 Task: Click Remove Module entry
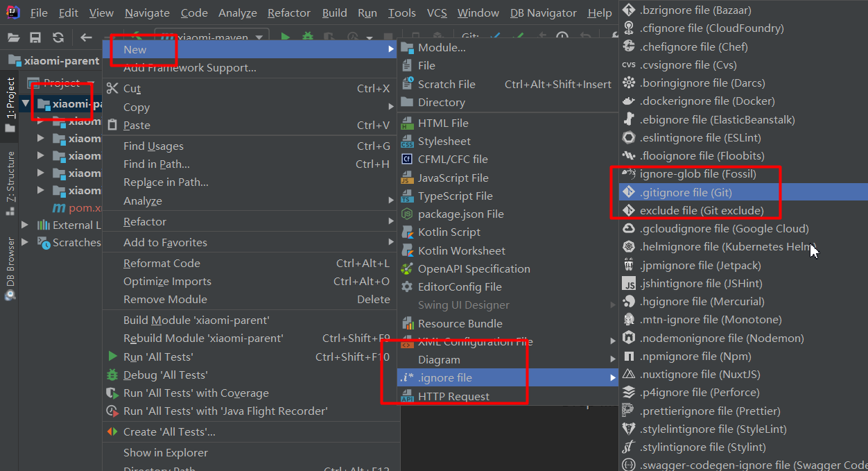(250, 299)
